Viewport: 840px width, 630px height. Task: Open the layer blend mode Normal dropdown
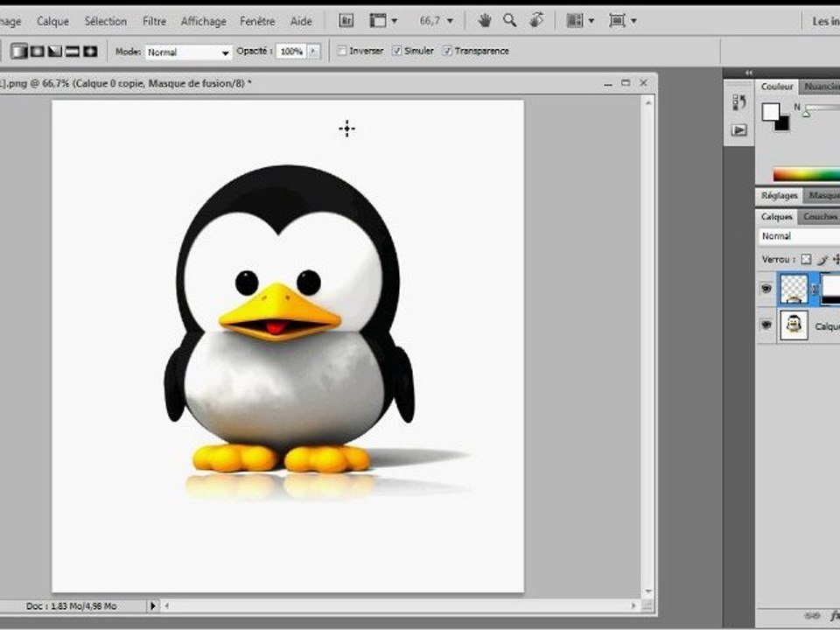click(799, 236)
